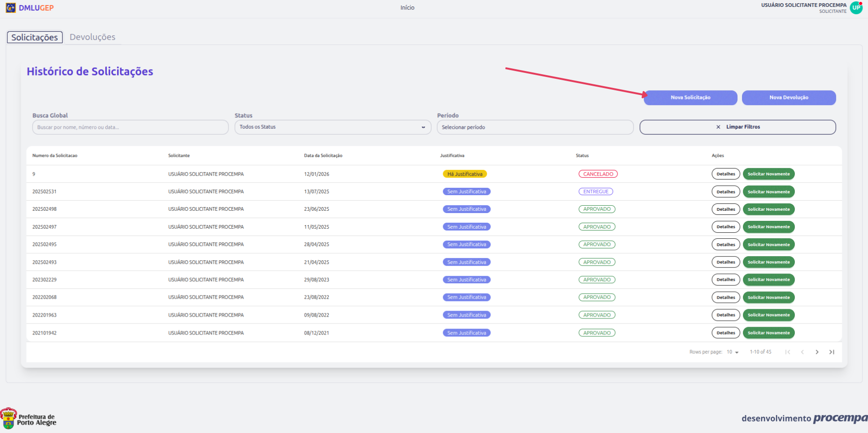The image size is (868, 433).
Task: Go to the previous results page
Action: (802, 352)
